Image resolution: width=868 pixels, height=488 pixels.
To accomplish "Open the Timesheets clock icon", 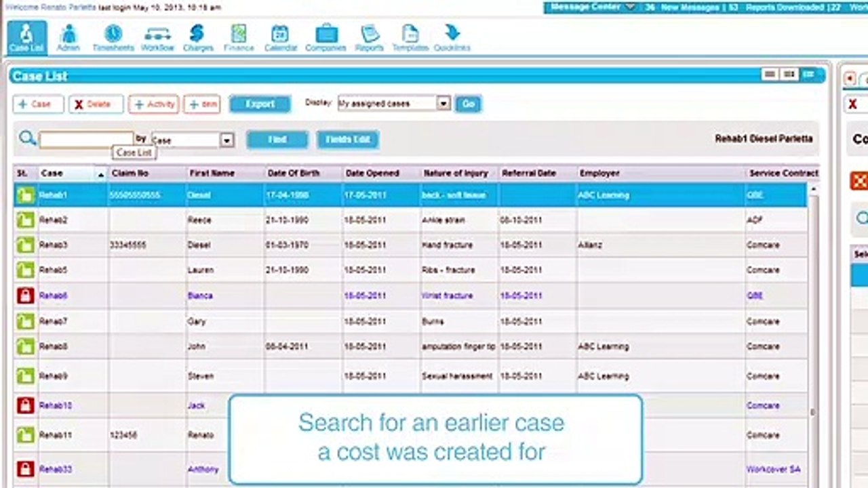I will coord(113,37).
